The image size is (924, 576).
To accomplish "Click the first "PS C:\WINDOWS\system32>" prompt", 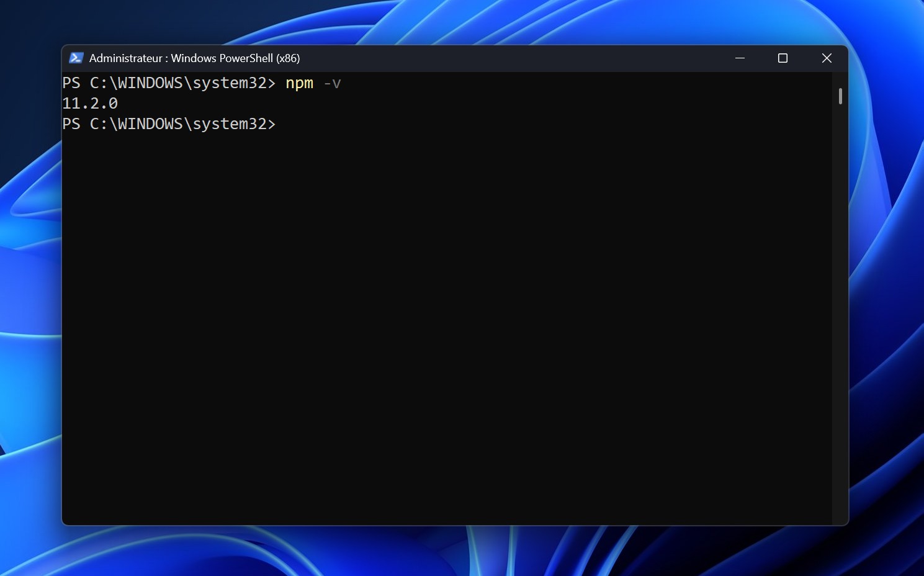I will [168, 83].
